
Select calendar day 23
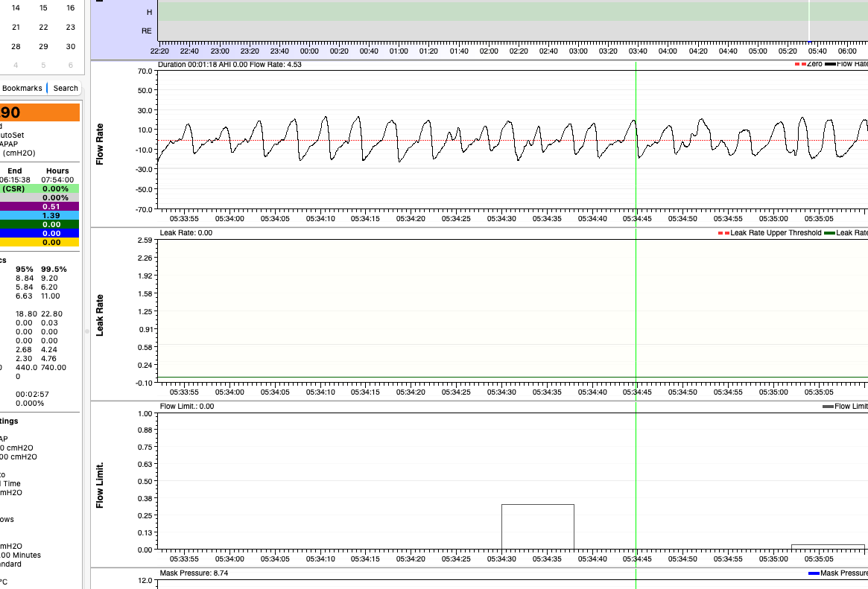click(70, 27)
